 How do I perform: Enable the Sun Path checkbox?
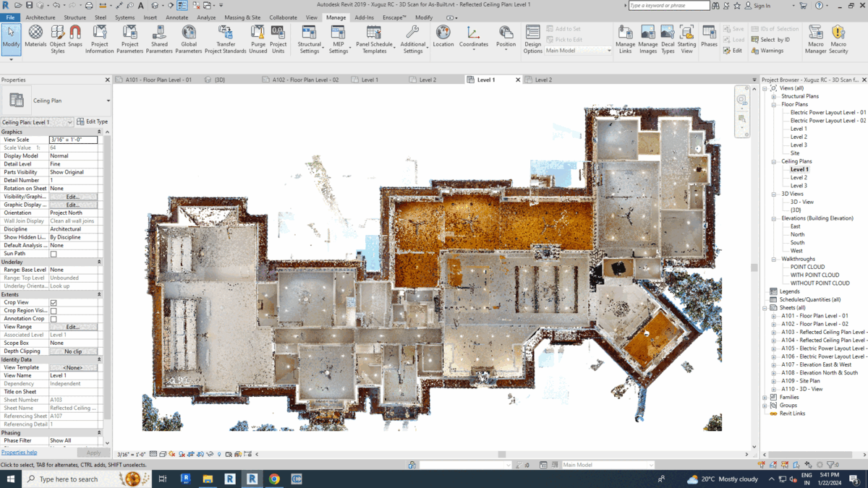pos(54,254)
